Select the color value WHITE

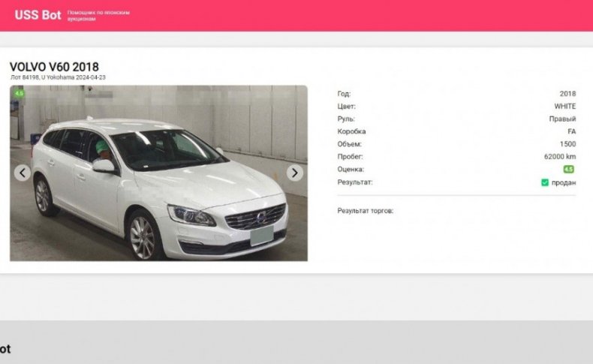(x=565, y=107)
